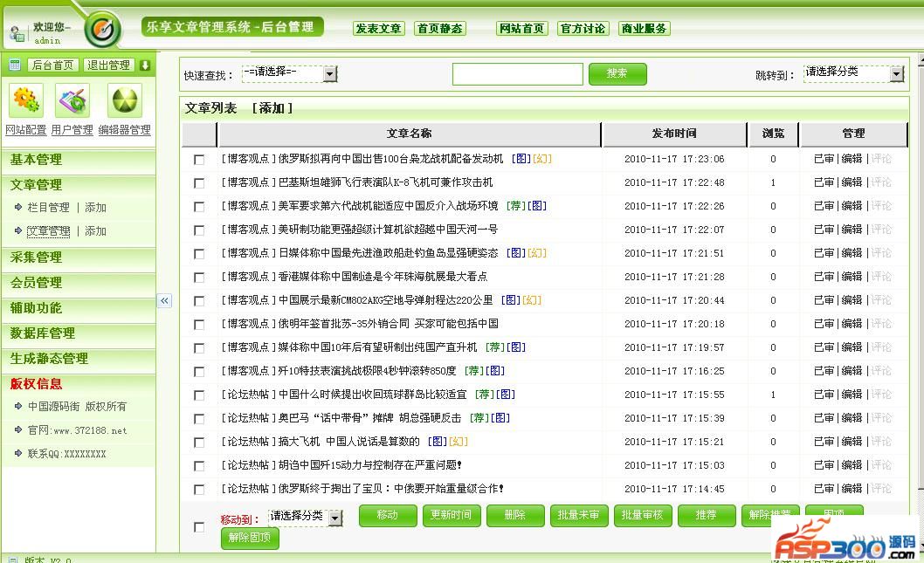This screenshot has width=924, height=563.
Task: Check the box for 美研制功能更强超级计算机 article
Action: tap(199, 230)
